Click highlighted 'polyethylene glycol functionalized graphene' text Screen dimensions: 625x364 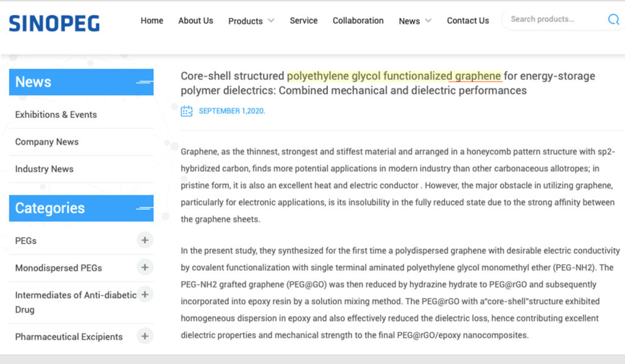(394, 76)
